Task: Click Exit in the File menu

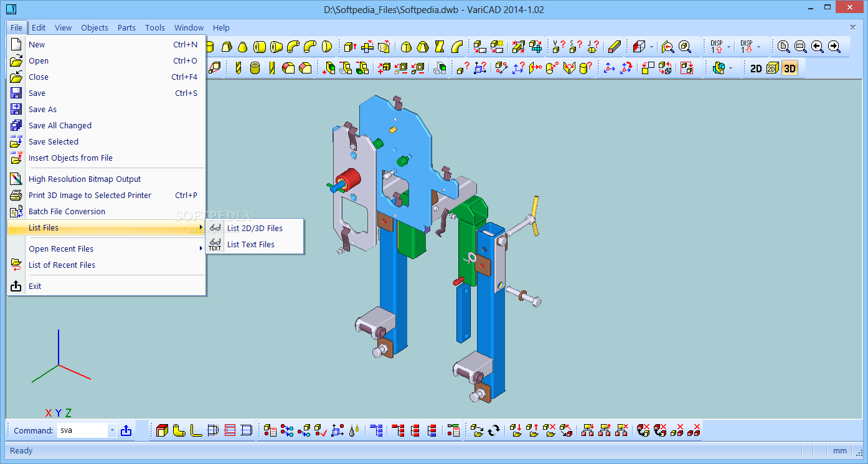Action: click(106, 286)
